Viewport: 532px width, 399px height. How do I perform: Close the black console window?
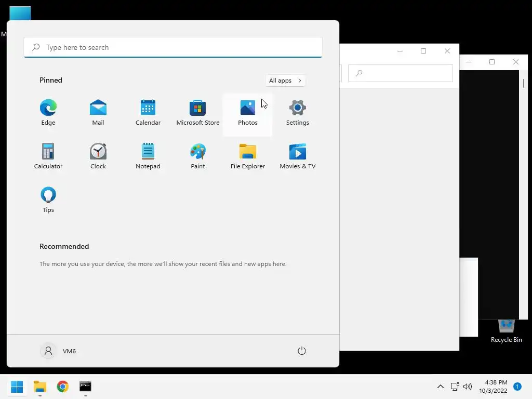[516, 62]
